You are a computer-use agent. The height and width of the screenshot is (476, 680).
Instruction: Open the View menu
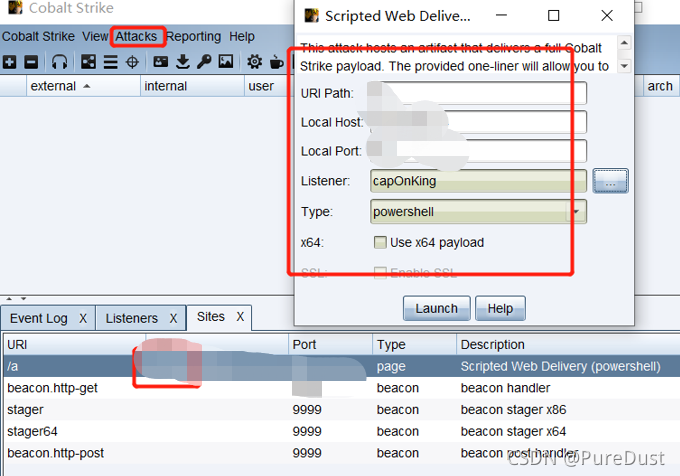click(95, 36)
